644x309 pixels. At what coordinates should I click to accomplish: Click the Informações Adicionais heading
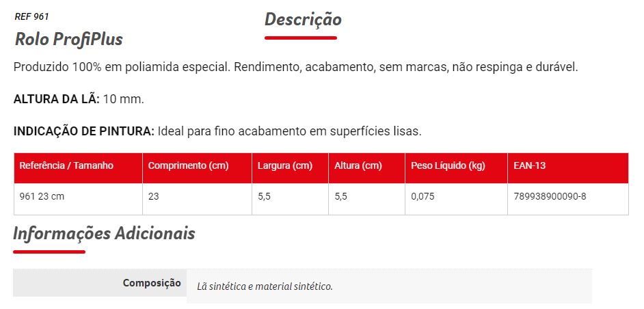click(x=104, y=233)
